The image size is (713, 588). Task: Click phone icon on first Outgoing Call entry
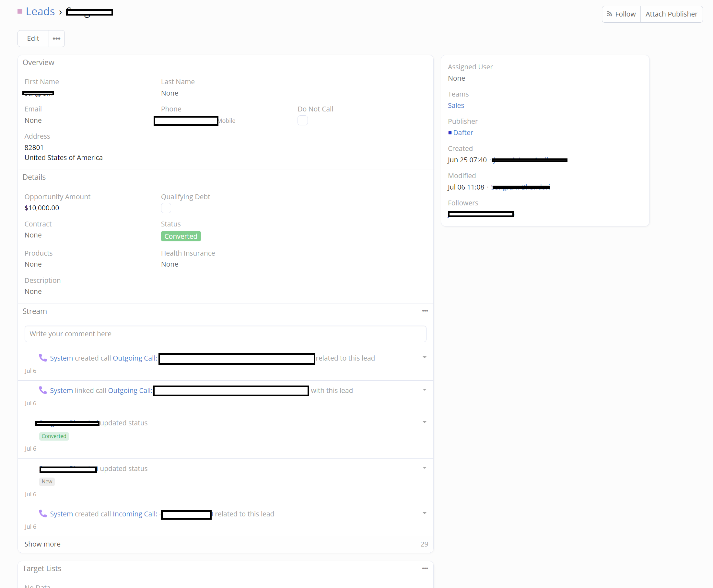[43, 358]
